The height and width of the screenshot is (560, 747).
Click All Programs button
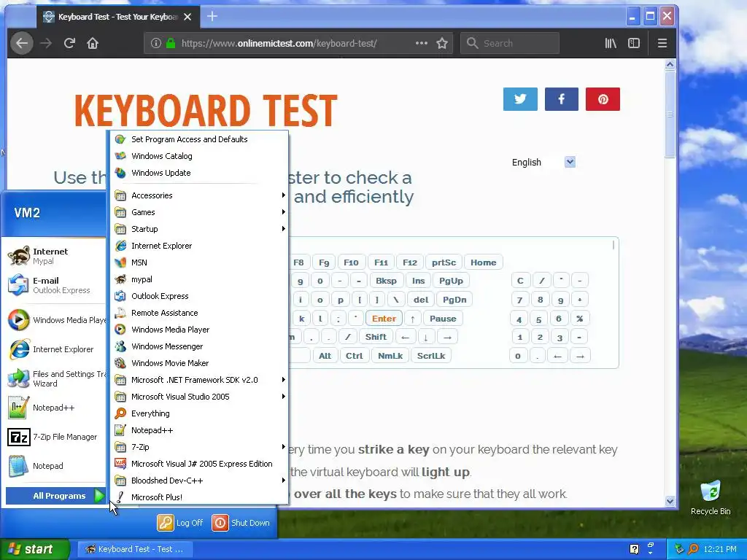[55, 496]
